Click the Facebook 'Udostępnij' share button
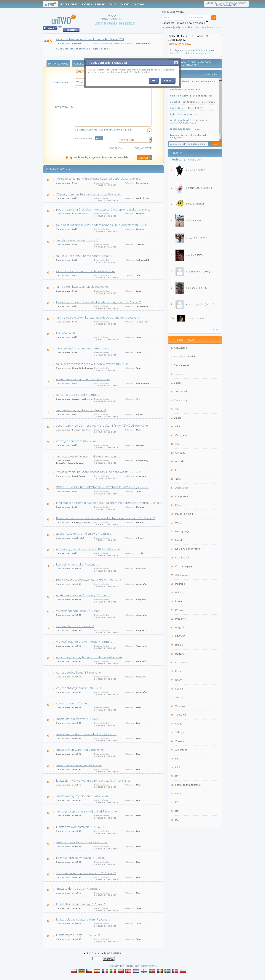265x980 pixels. pyautogui.click(x=71, y=30)
